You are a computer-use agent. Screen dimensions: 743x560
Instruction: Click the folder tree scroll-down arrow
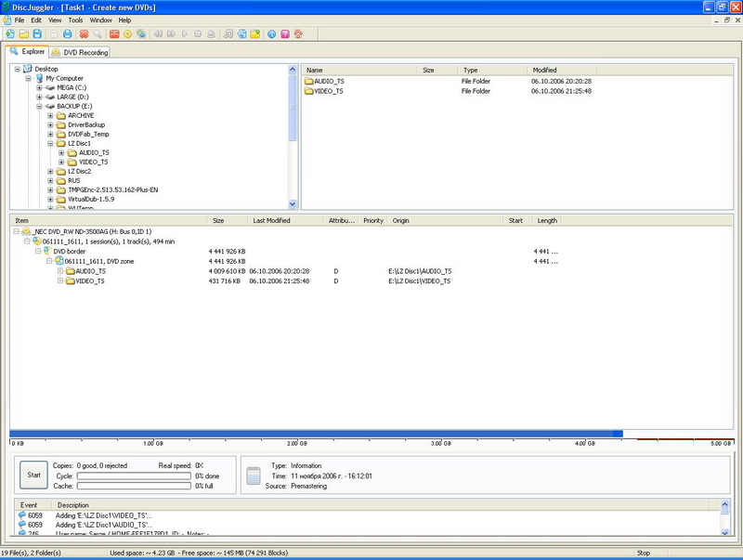293,204
